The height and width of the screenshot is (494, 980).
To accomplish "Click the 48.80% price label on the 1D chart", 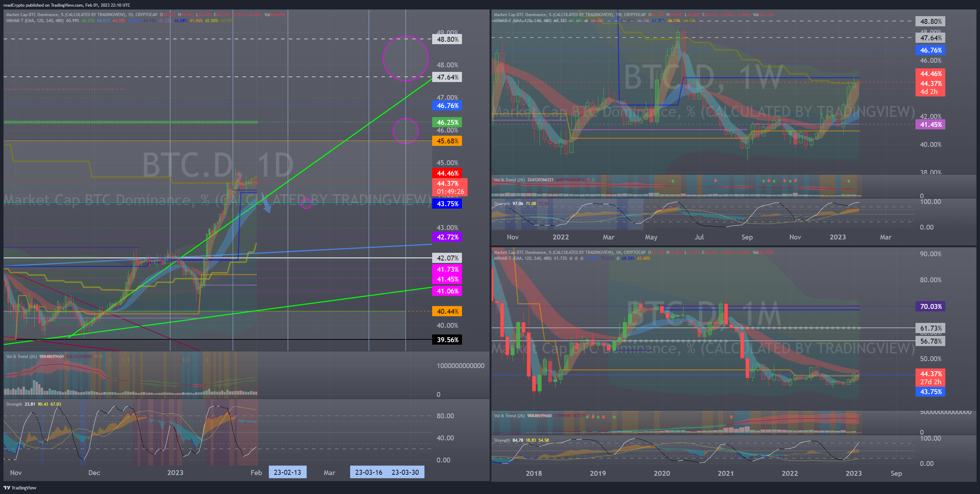I will click(447, 39).
